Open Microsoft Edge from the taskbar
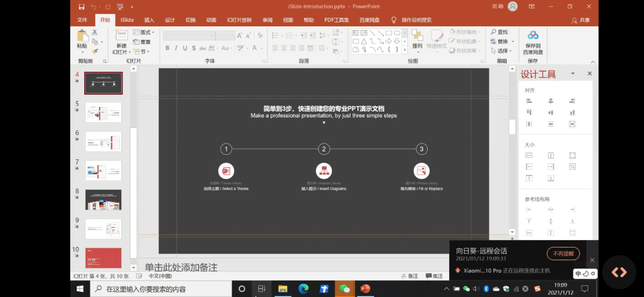Viewport: 644px width, 297px height. coord(304,289)
